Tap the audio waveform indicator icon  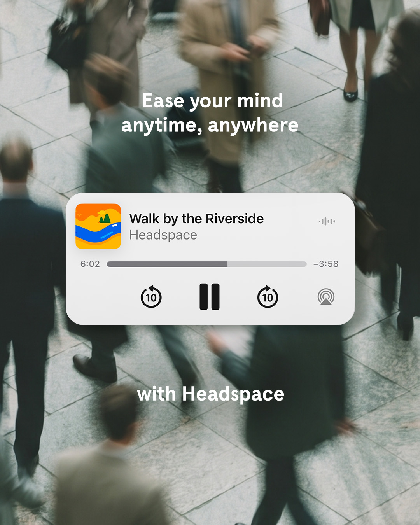(327, 221)
